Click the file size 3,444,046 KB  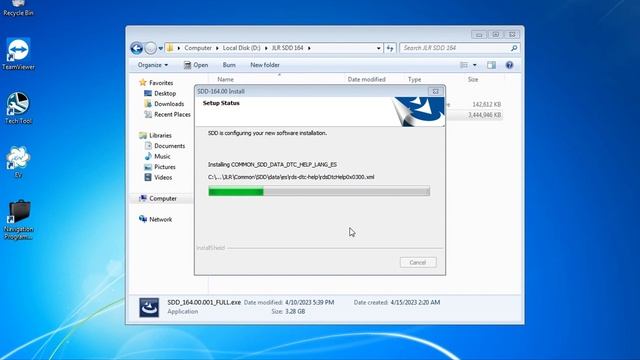coord(484,115)
